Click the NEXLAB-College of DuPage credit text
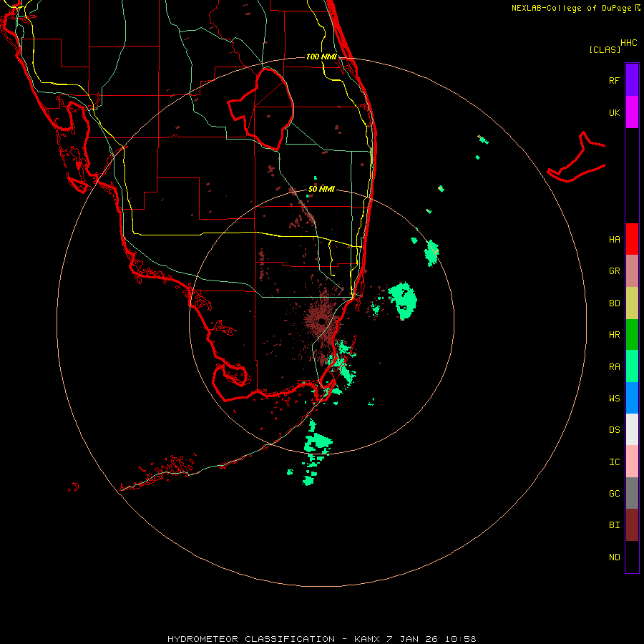The width and height of the screenshot is (644, 644). [x=571, y=8]
